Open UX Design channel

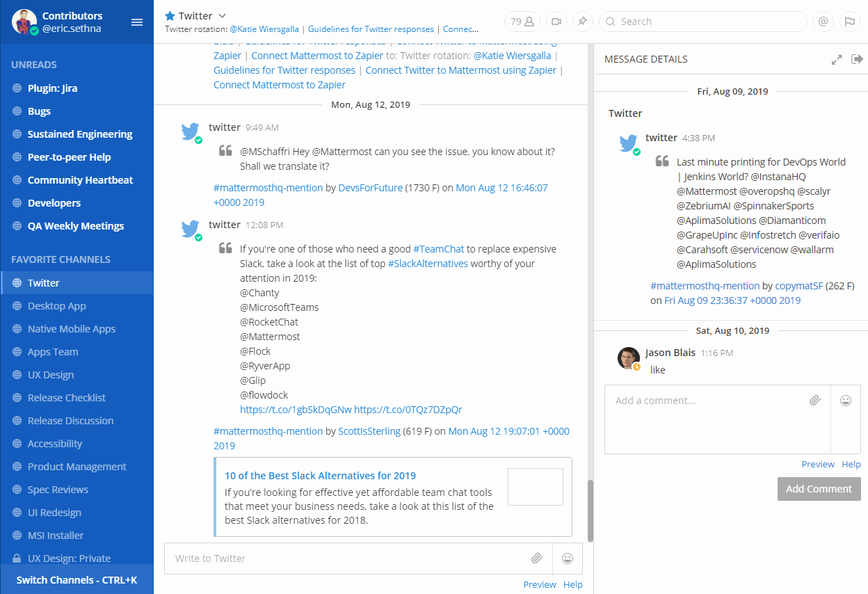pos(77,375)
